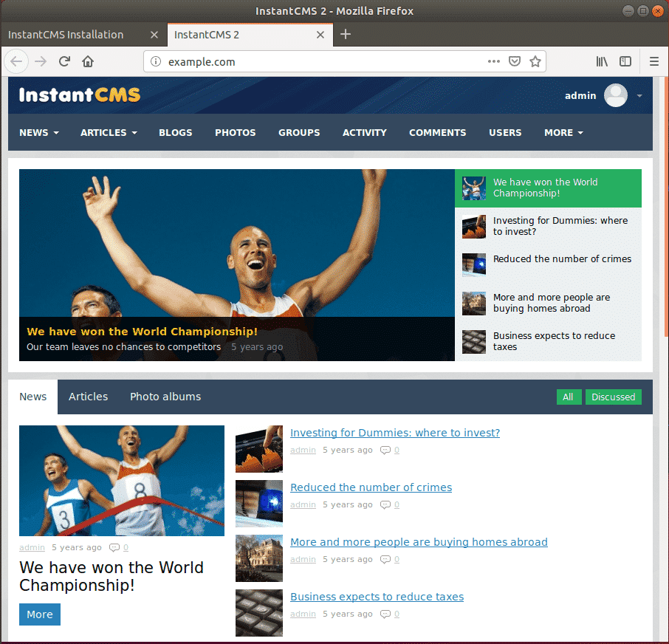This screenshot has height=644, width=669.
Task: Select 'Business expects to reduce taxes' slider thumbnail
Action: [474, 341]
